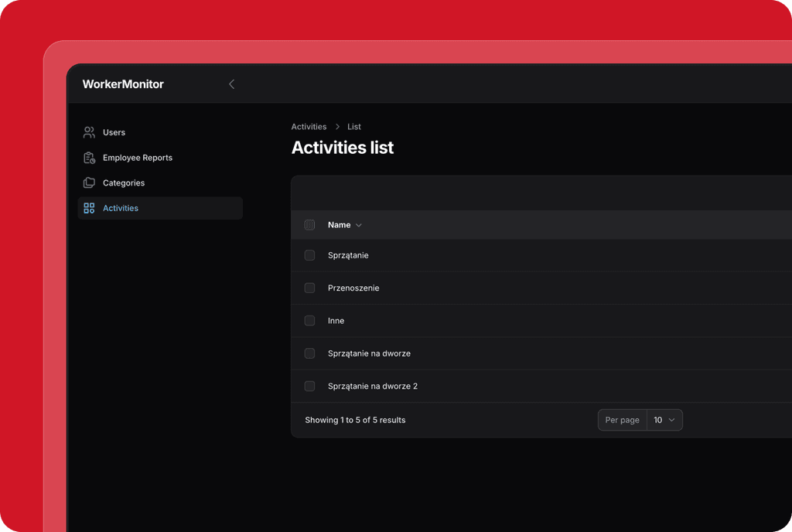Tick the Sprzątanie na dworze 2 checkbox
This screenshot has height=532, width=792.
pyautogui.click(x=309, y=386)
